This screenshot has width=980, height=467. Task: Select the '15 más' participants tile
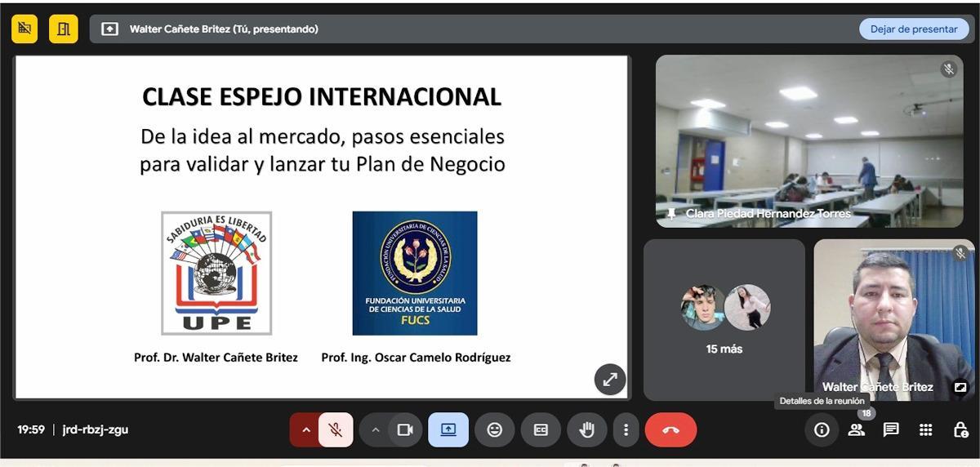[x=724, y=319]
